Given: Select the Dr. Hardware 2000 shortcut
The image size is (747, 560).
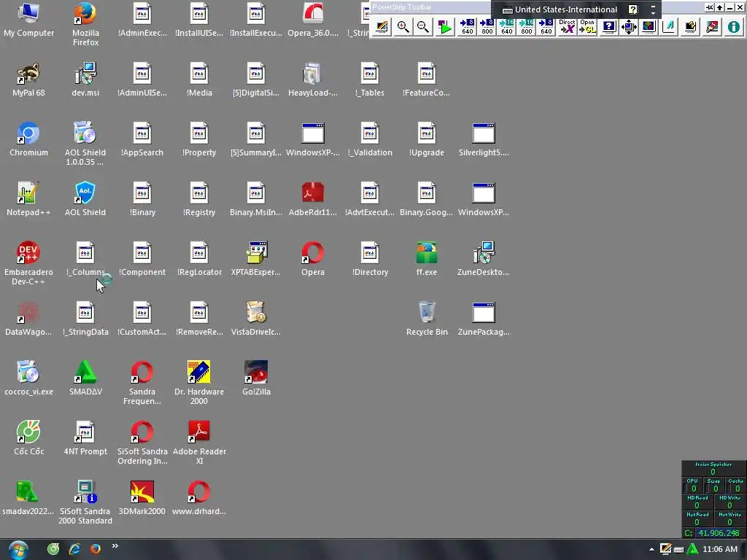Looking at the screenshot, I should [x=199, y=384].
